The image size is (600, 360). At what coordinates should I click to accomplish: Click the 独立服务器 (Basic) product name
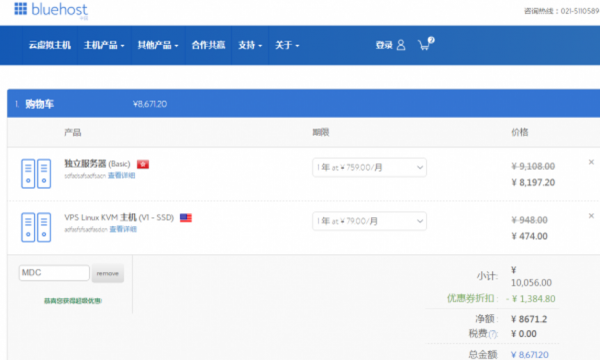pos(97,164)
